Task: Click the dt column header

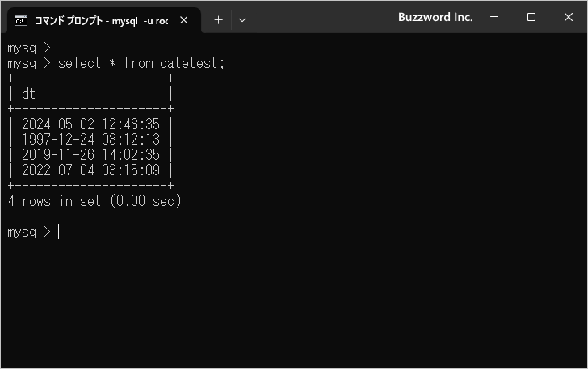Action: pyautogui.click(x=28, y=94)
